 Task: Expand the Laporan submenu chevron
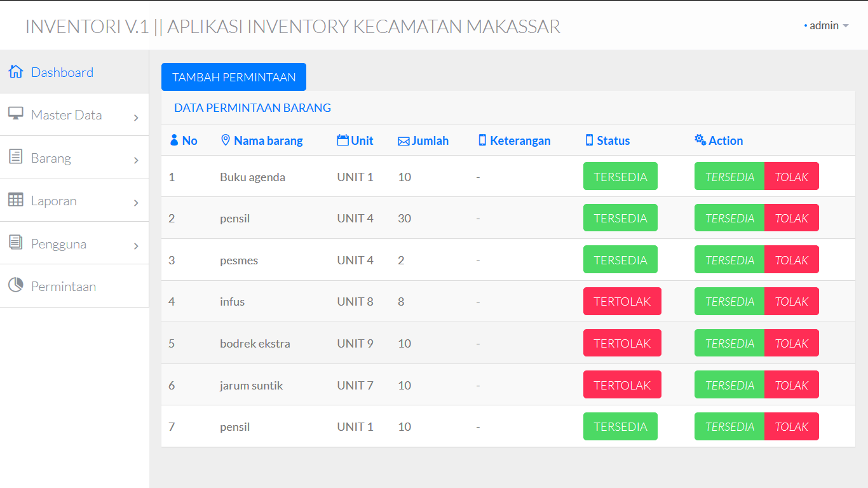pyautogui.click(x=136, y=203)
